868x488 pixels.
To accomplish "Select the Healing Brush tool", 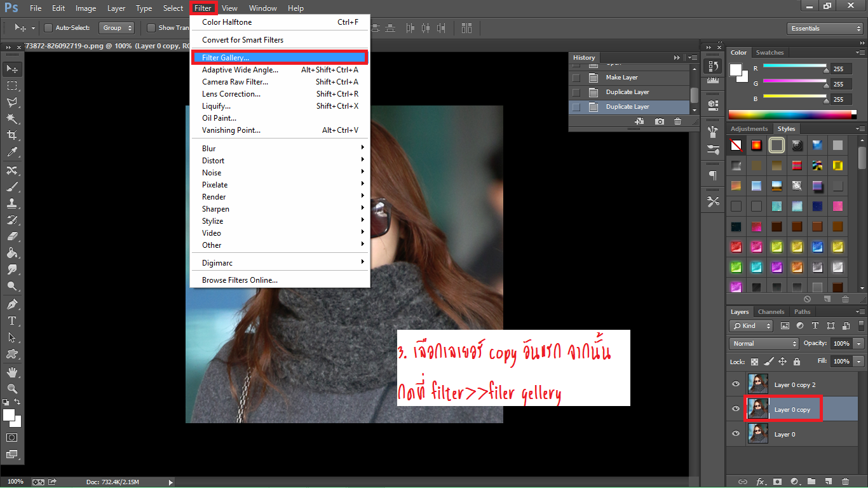I will (x=12, y=170).
